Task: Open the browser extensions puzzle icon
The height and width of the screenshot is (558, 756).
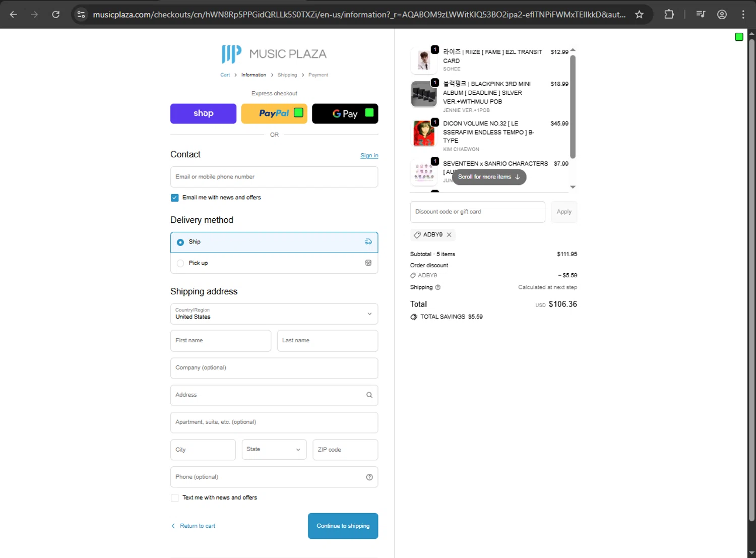Action: [669, 14]
